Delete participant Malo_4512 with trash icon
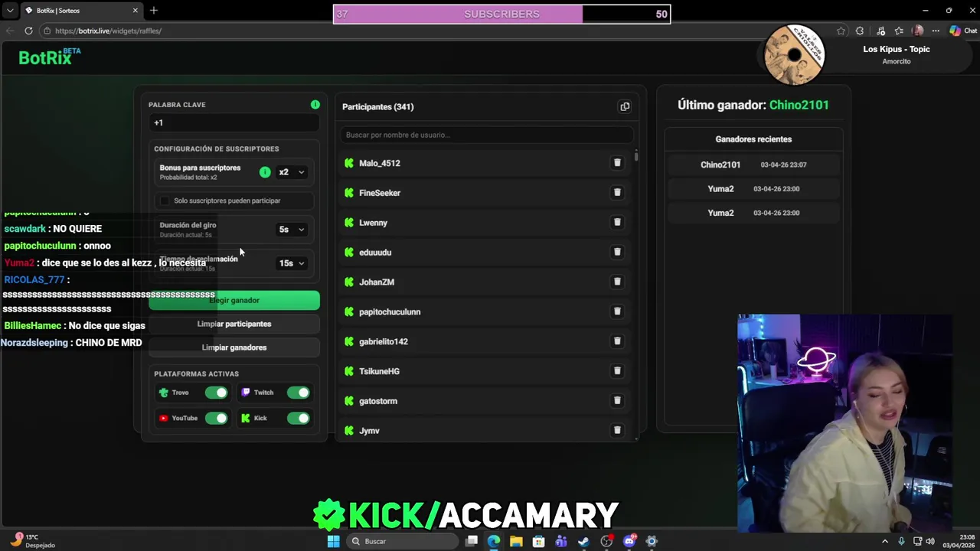 617,163
